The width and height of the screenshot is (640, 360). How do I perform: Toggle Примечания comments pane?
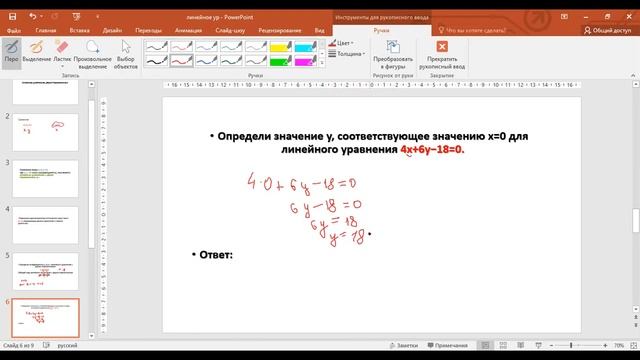447,345
